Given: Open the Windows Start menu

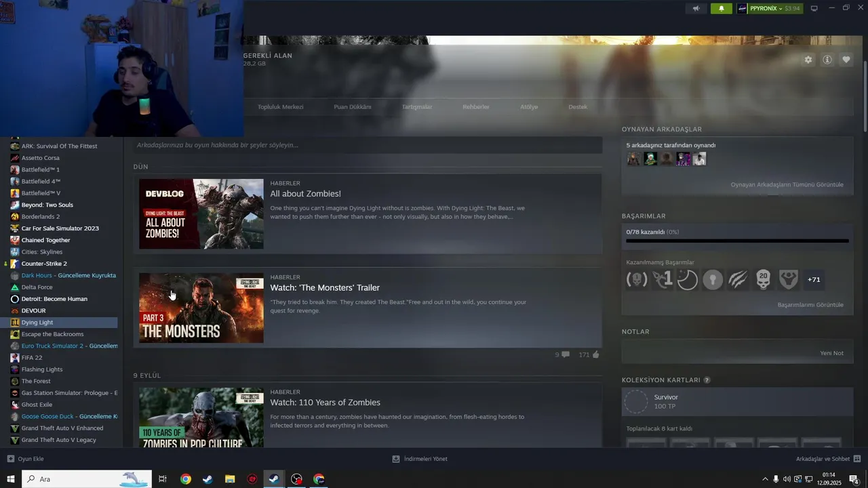Looking at the screenshot, I should click(10, 479).
